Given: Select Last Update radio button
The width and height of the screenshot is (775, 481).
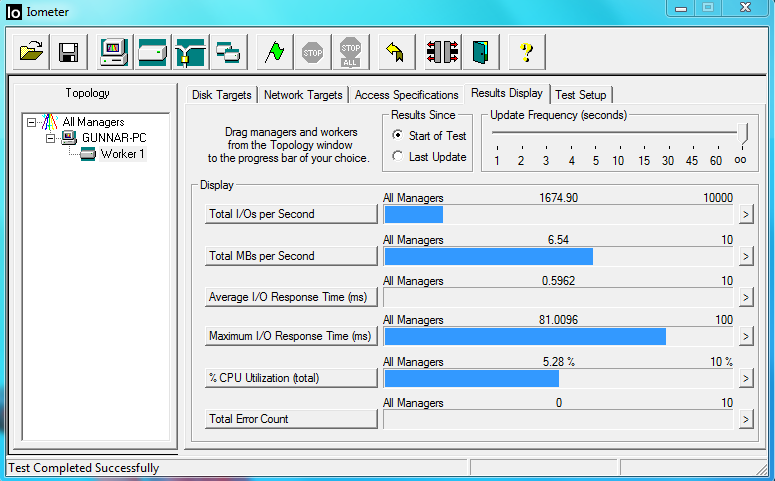Looking at the screenshot, I should coord(397,156).
